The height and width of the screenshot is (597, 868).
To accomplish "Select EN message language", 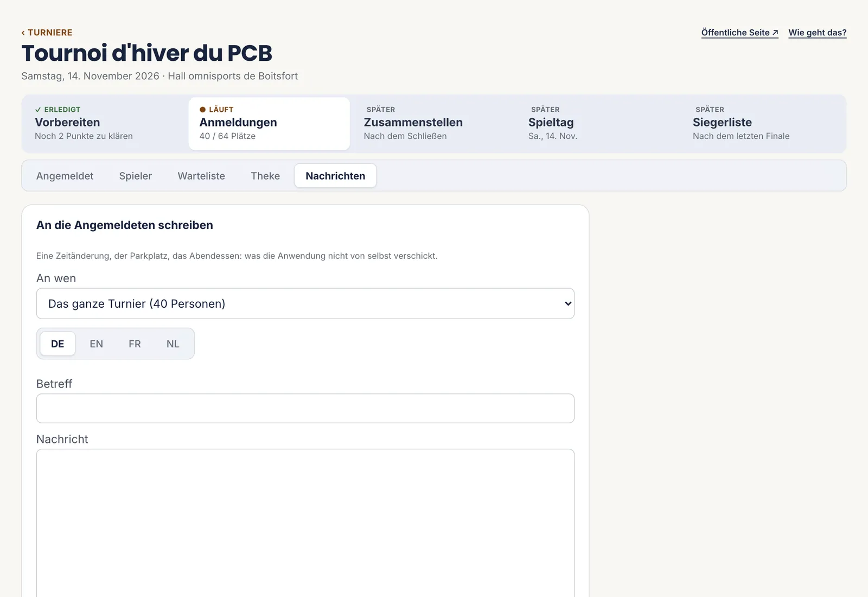I will coord(96,344).
